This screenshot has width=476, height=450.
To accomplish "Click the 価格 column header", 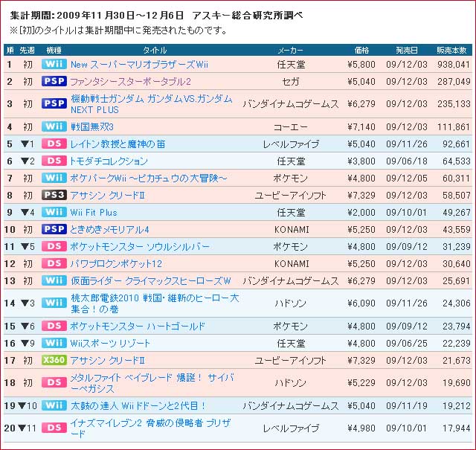I will pyautogui.click(x=361, y=50).
